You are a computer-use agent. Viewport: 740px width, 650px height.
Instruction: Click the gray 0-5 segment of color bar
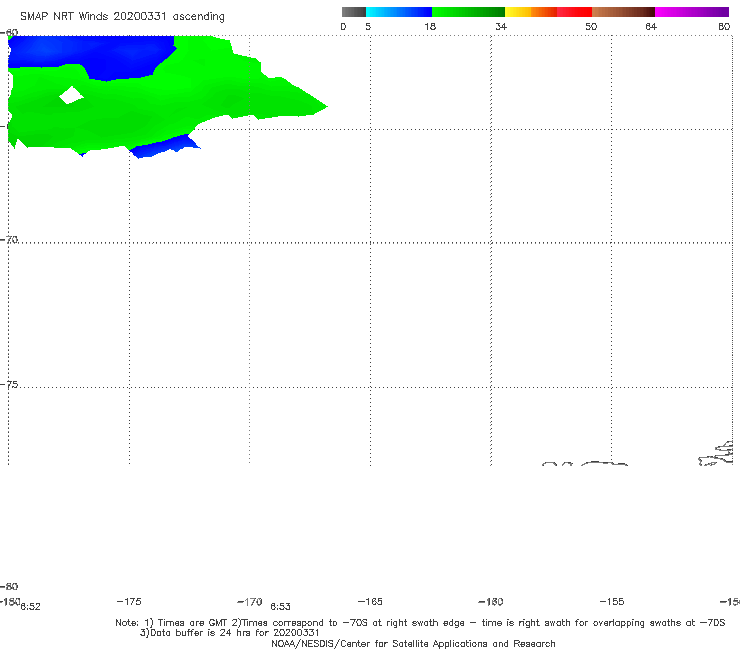[x=353, y=12]
